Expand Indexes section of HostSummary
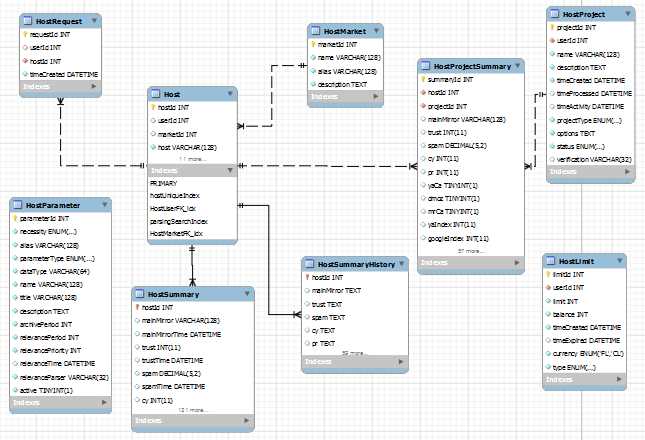 click(x=246, y=420)
